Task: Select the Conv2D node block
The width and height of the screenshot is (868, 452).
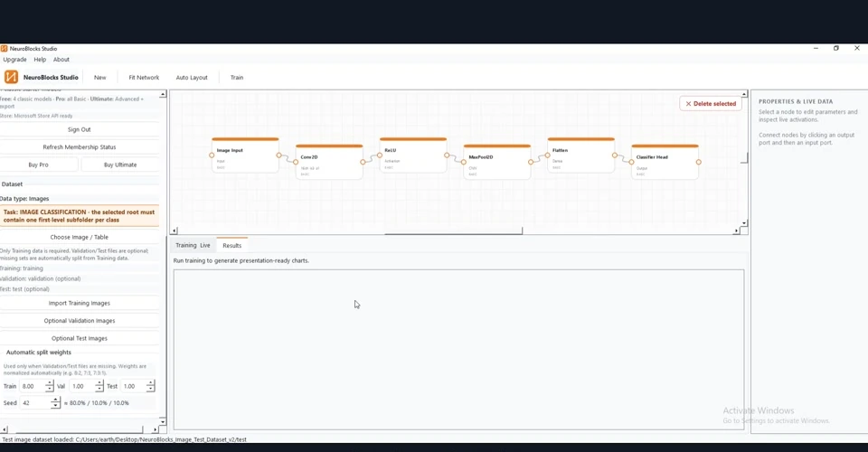Action: coord(329,162)
